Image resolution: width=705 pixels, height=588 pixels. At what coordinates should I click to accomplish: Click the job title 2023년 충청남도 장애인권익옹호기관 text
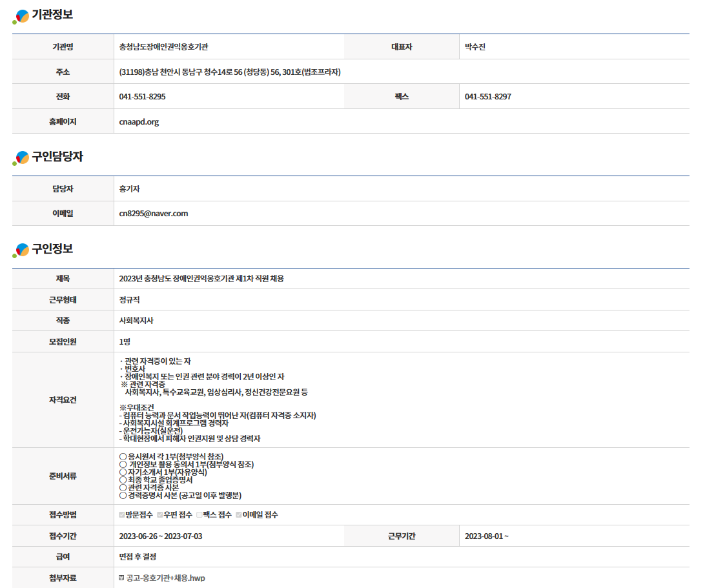(x=201, y=279)
